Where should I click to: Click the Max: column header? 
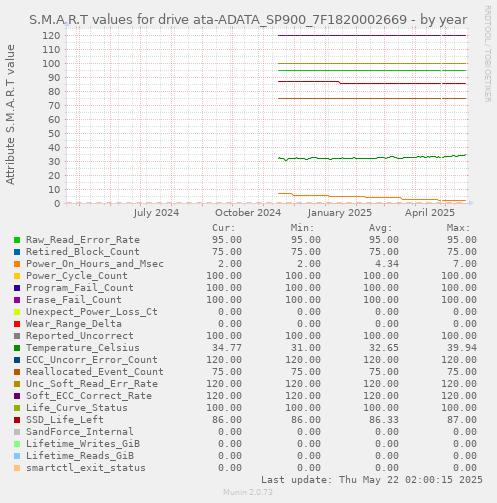pos(459,228)
